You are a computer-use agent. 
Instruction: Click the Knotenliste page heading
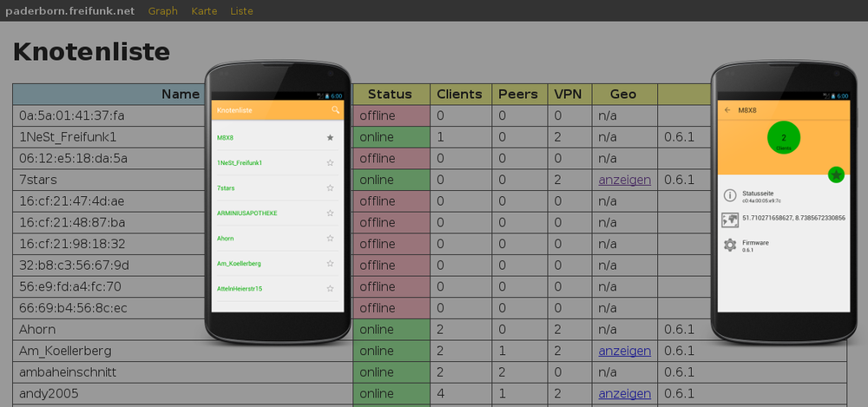pyautogui.click(x=91, y=52)
